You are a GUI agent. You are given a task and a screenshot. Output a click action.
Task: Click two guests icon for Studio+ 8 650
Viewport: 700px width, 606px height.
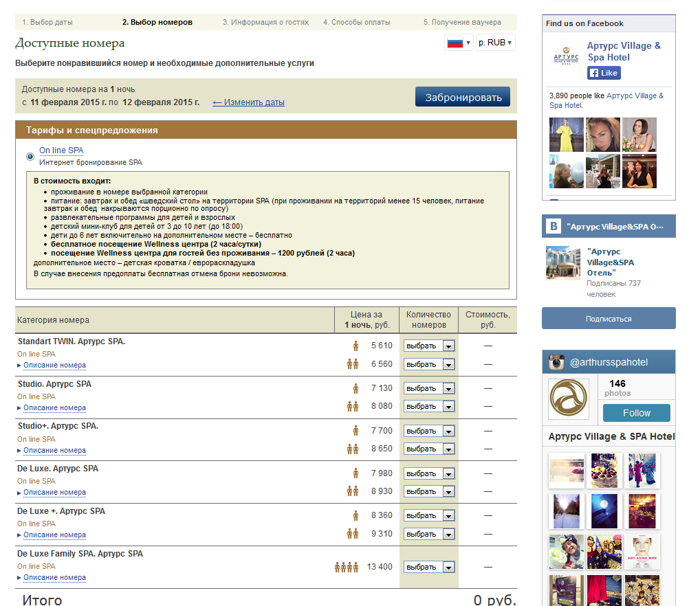point(353,449)
